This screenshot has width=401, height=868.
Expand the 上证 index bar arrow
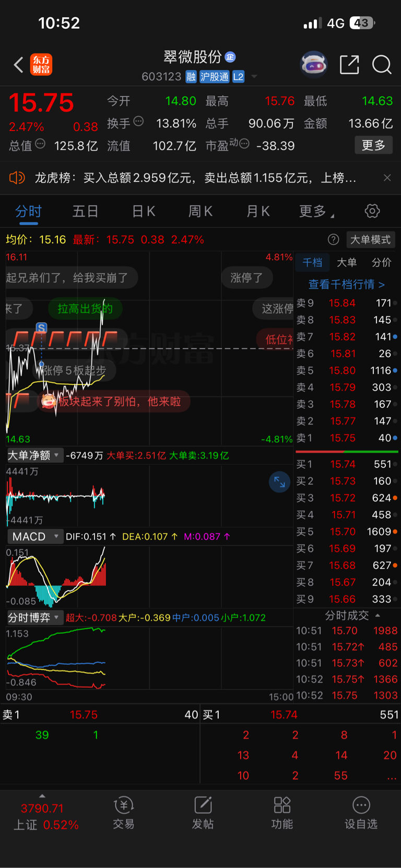42,796
